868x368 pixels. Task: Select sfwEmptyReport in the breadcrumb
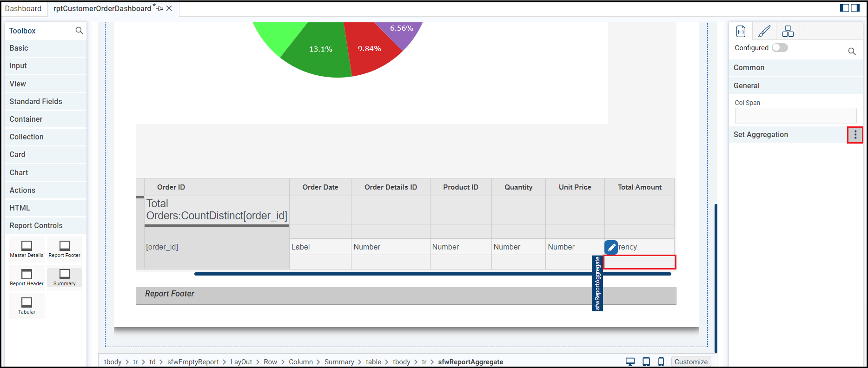point(193,362)
